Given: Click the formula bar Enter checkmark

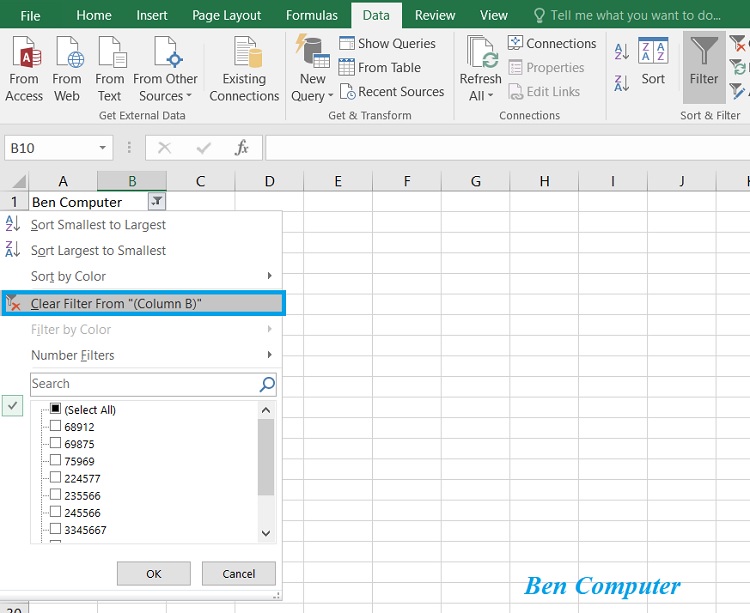Looking at the screenshot, I should coord(204,148).
